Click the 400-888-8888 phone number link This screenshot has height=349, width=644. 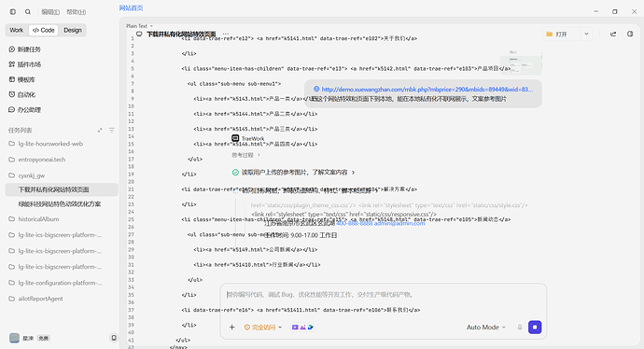point(354,223)
